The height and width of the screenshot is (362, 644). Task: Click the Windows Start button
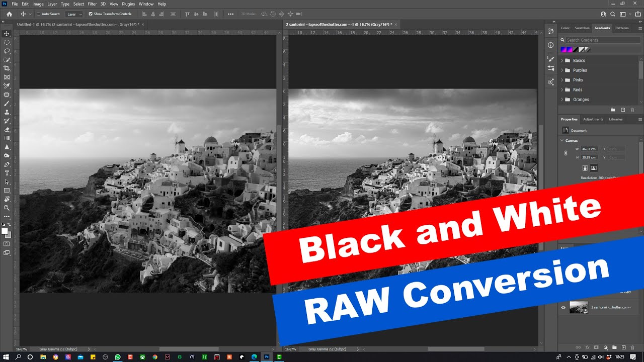6,357
